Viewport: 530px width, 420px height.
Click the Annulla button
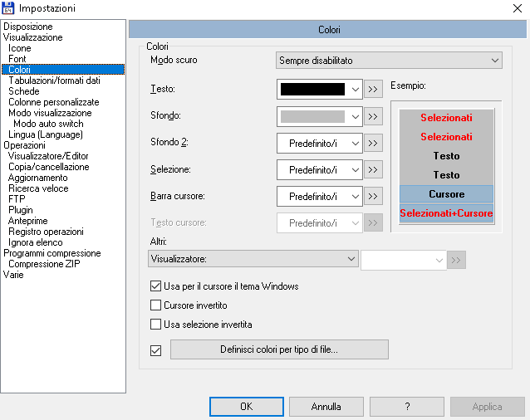click(x=326, y=407)
